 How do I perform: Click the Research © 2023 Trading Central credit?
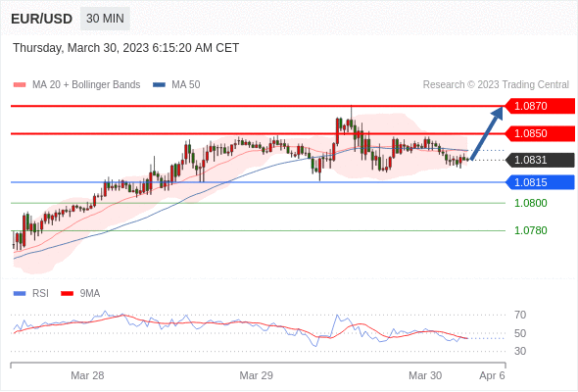pos(496,85)
